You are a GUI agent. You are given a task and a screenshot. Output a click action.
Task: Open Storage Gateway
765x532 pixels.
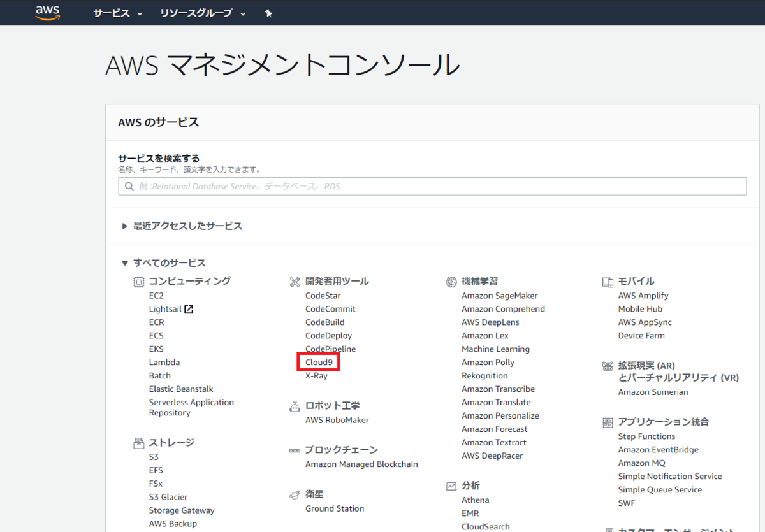182,510
